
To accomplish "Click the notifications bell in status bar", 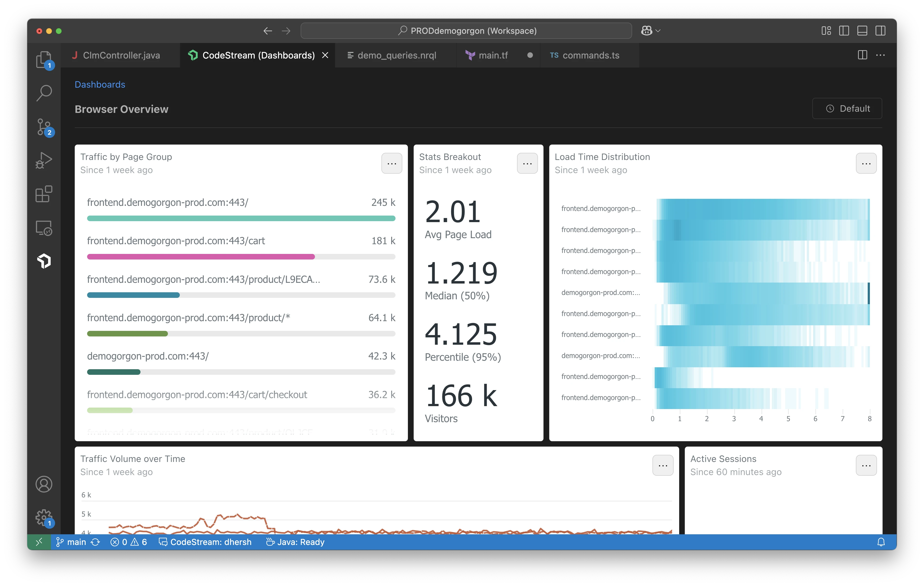I will tap(881, 542).
